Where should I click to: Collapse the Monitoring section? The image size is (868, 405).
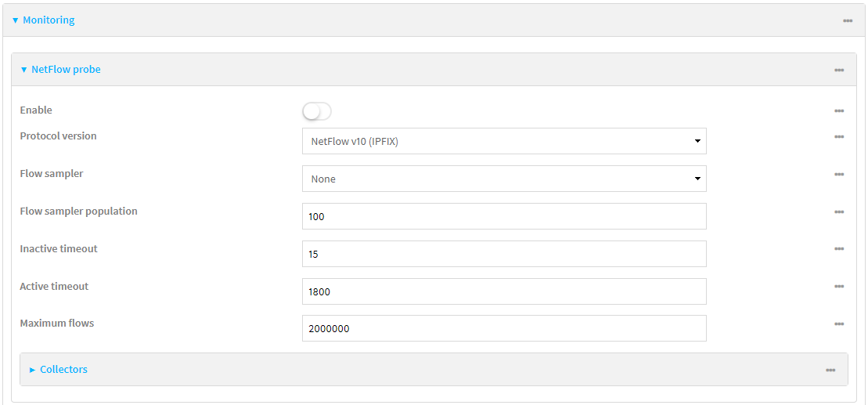click(x=48, y=20)
